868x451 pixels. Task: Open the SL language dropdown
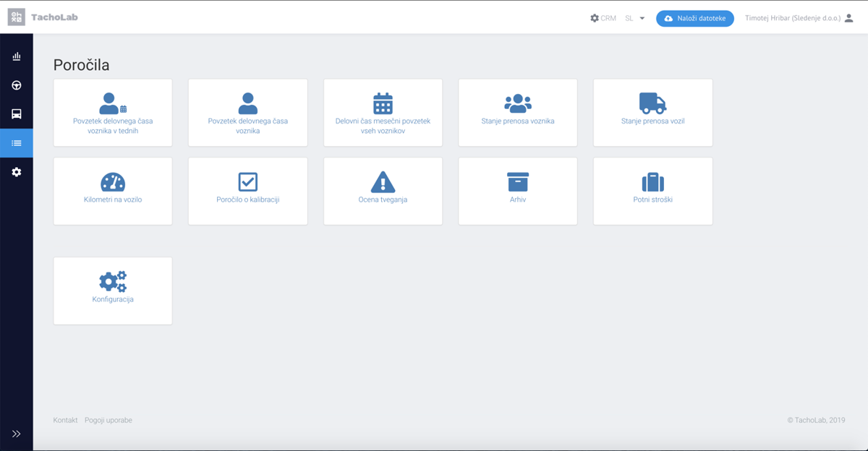(x=634, y=18)
